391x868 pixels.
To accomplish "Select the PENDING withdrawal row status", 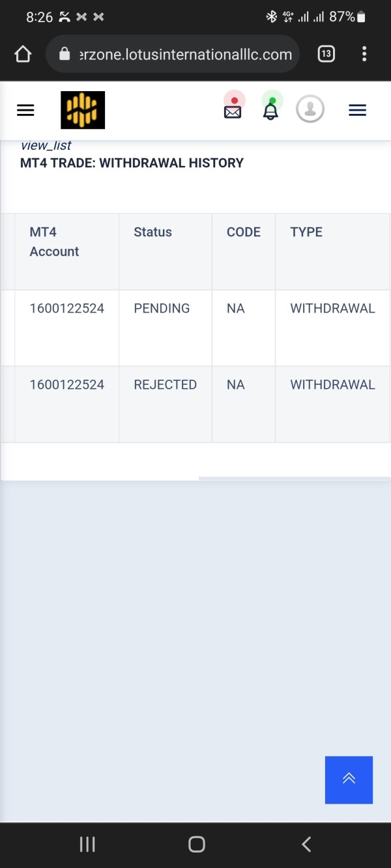I will (162, 308).
